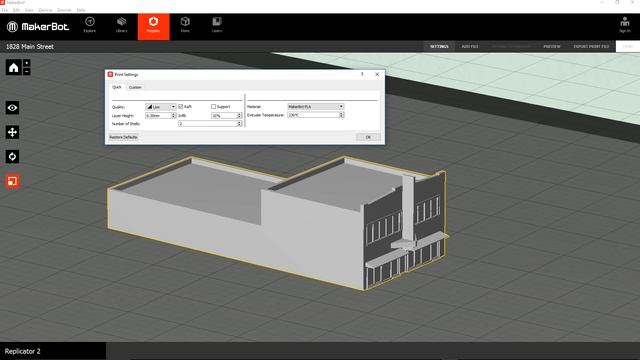This screenshot has height=360, width=640.
Task: Select the Move tool
Action: [x=12, y=132]
